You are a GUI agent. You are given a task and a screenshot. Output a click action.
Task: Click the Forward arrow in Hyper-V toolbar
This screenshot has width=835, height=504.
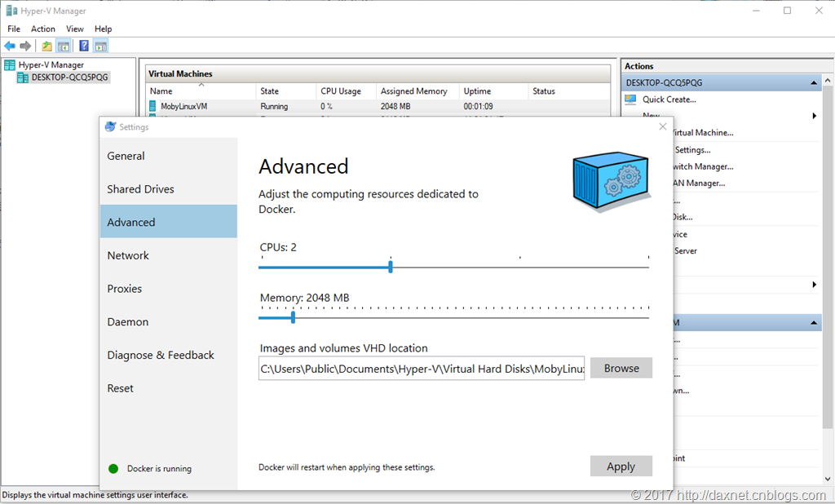pos(25,46)
